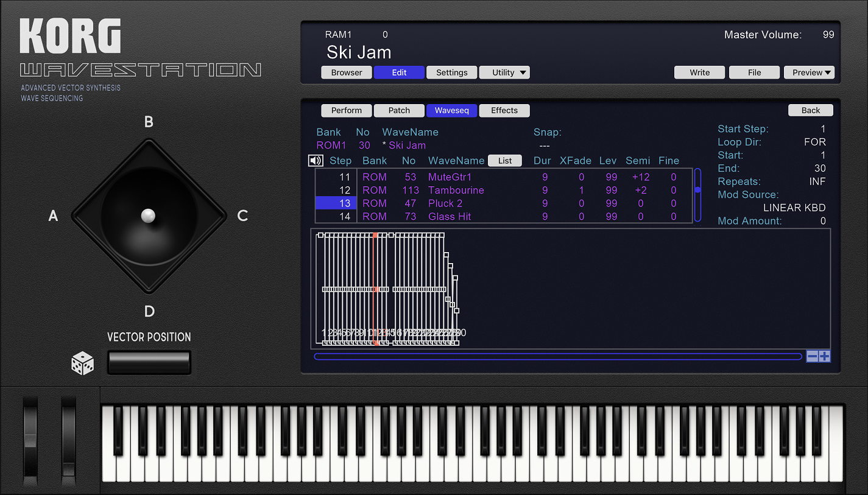The height and width of the screenshot is (495, 868).
Task: Open the Mod Source LINEAR KBD selector
Action: [794, 208]
